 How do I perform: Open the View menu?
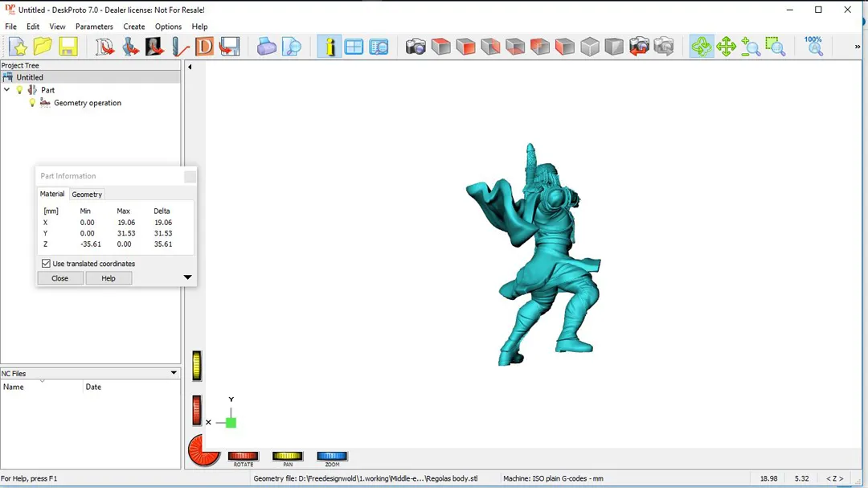[x=57, y=27]
